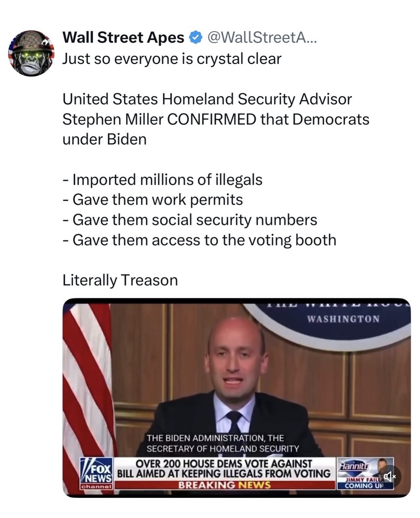
Task: Click the WASHINGTON text on the seal
Action: pos(343,319)
